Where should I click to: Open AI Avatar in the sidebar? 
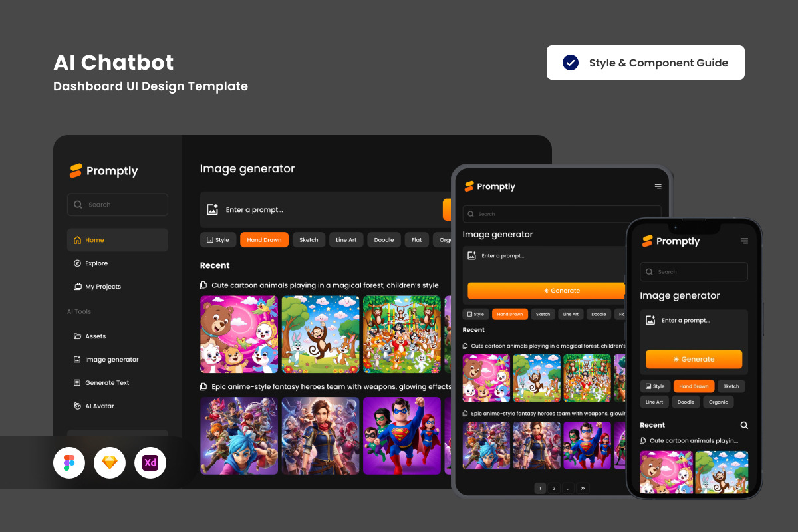100,406
